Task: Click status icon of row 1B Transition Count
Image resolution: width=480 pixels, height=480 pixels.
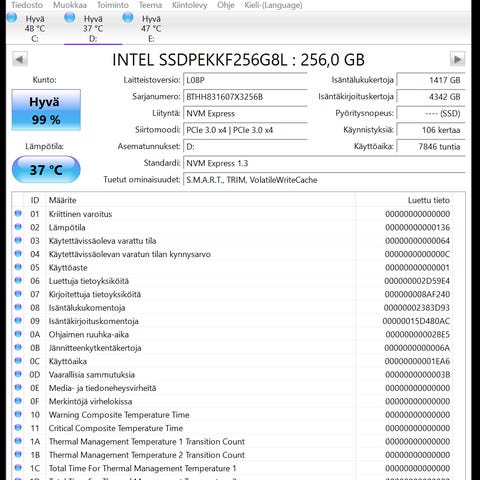Action: point(18,454)
